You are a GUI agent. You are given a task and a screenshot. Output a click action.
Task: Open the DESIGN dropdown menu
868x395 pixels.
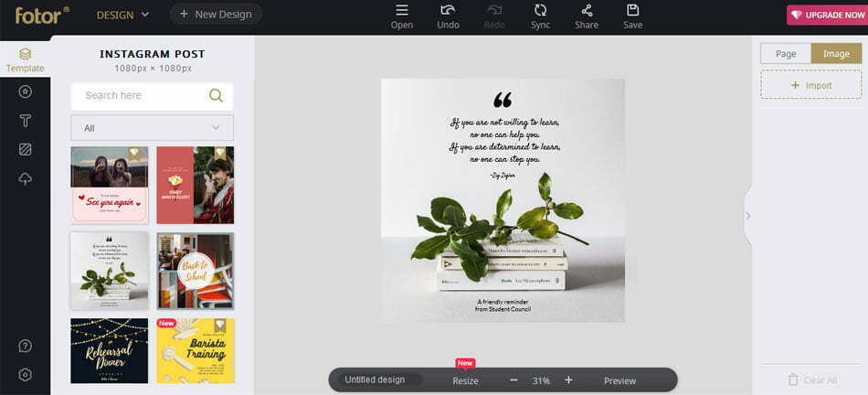[123, 15]
